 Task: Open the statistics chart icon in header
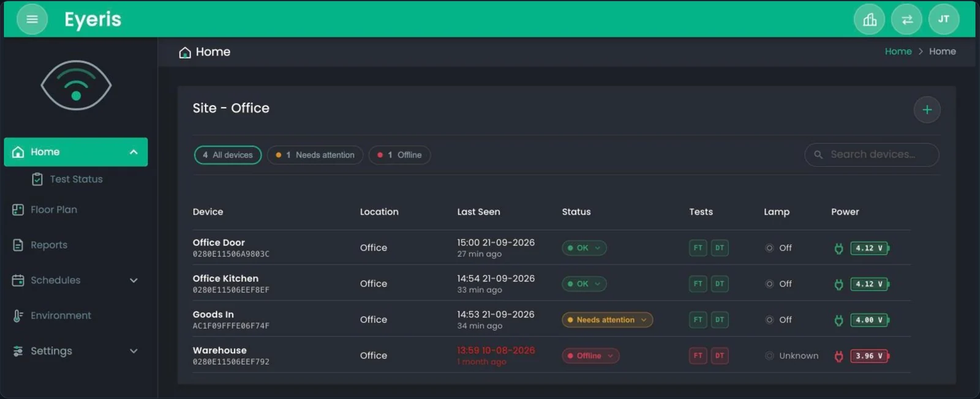(x=870, y=20)
